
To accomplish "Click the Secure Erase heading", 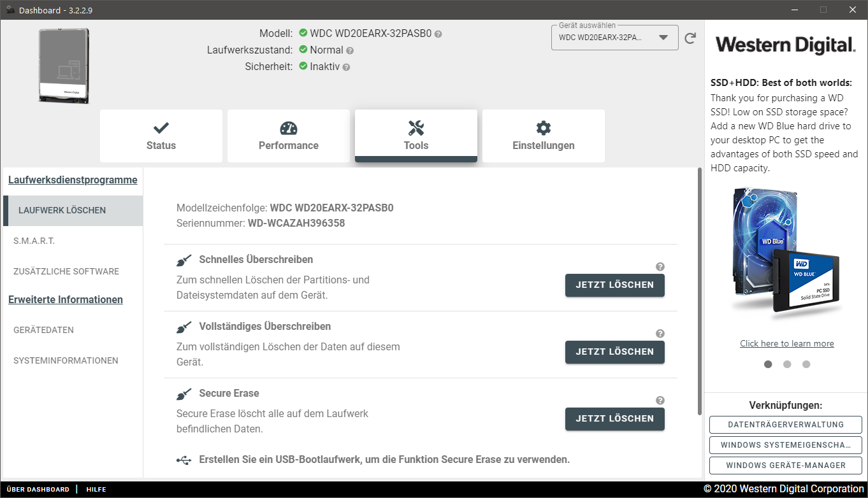I will pyautogui.click(x=229, y=394).
